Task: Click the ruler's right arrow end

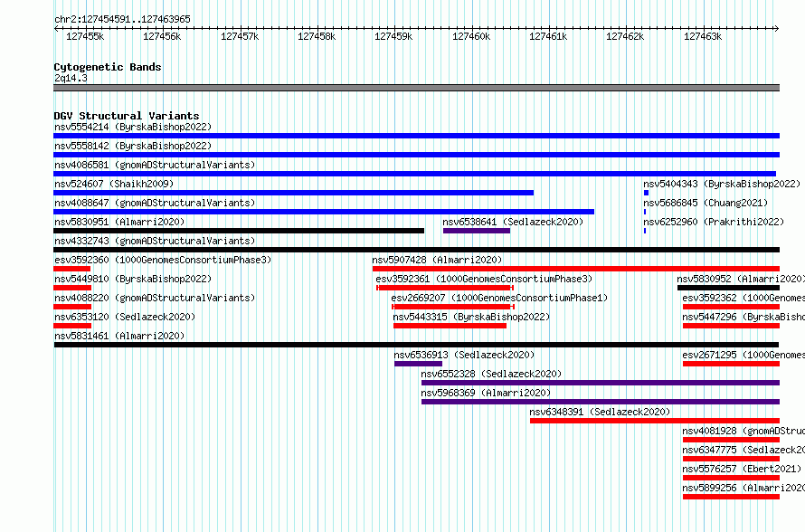Action: [777, 29]
